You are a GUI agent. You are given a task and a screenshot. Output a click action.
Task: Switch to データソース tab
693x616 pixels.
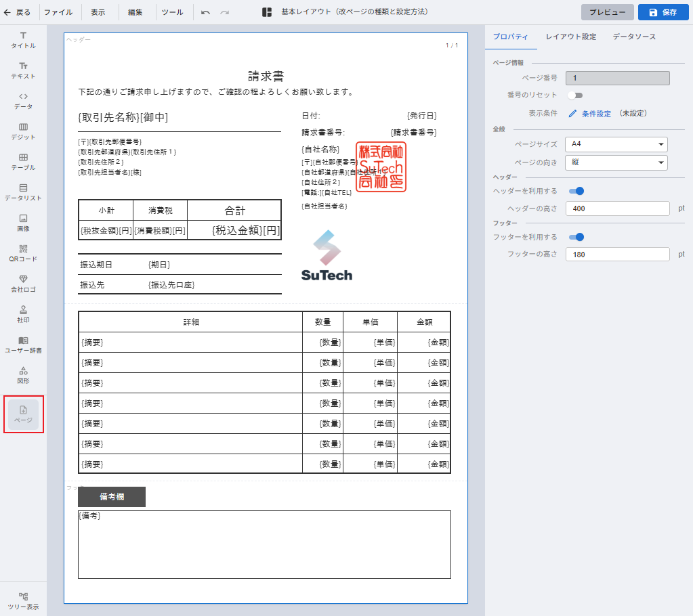[634, 37]
